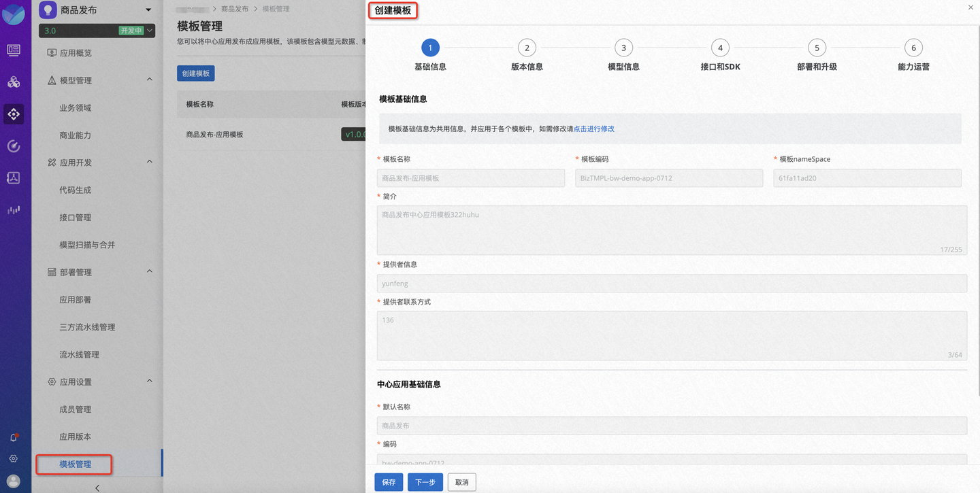Click the round logo at top of rail

pos(14,14)
